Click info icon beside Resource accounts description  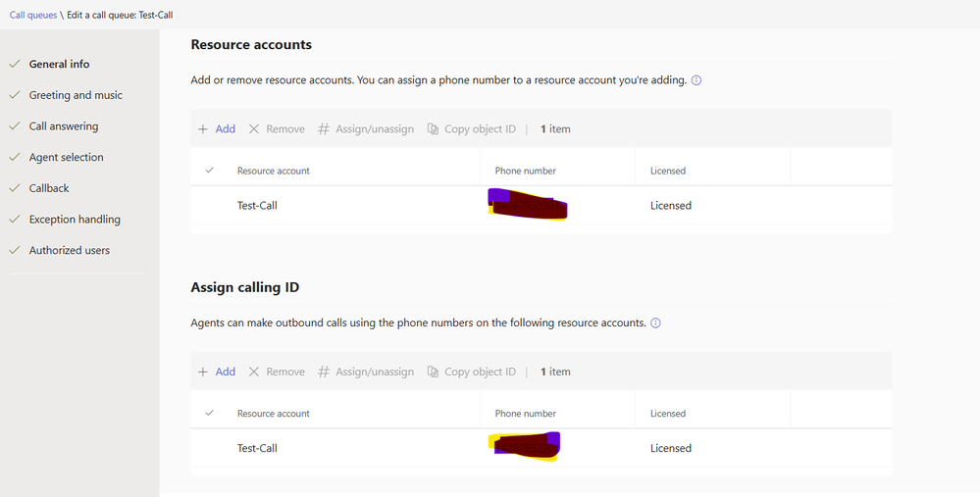point(696,80)
